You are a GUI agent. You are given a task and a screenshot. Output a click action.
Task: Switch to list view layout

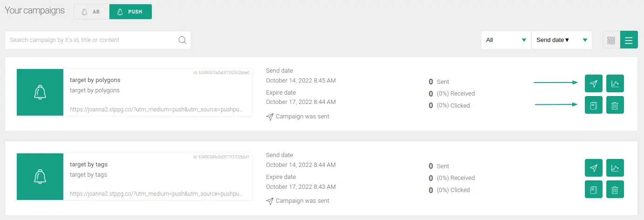(629, 40)
